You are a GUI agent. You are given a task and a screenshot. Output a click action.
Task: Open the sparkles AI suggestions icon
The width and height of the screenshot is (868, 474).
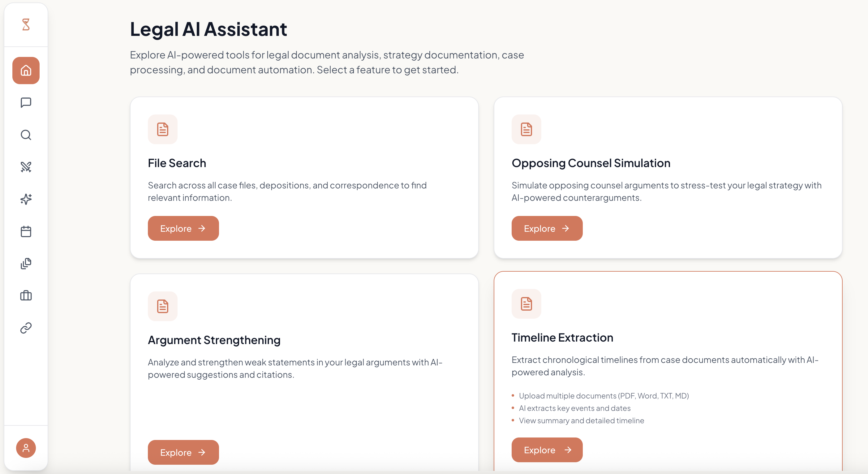(x=26, y=199)
